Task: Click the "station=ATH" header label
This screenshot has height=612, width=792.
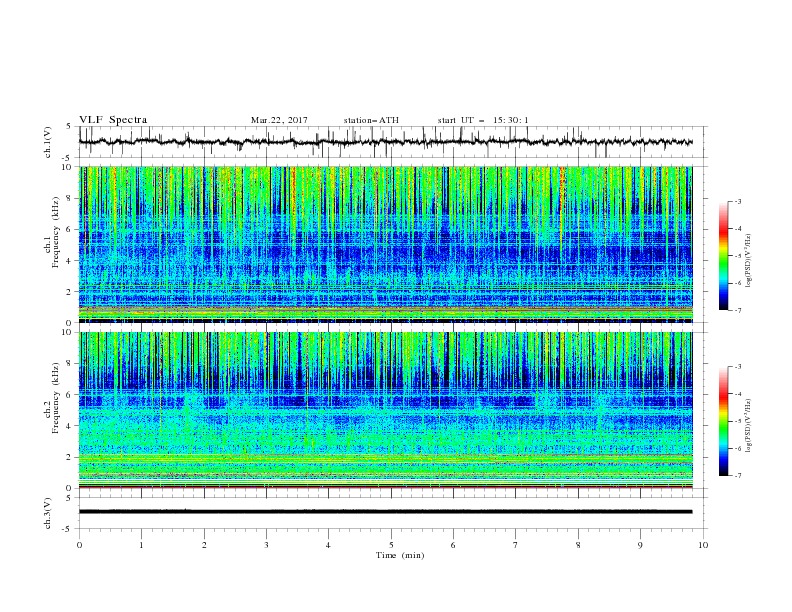Action: [x=371, y=120]
